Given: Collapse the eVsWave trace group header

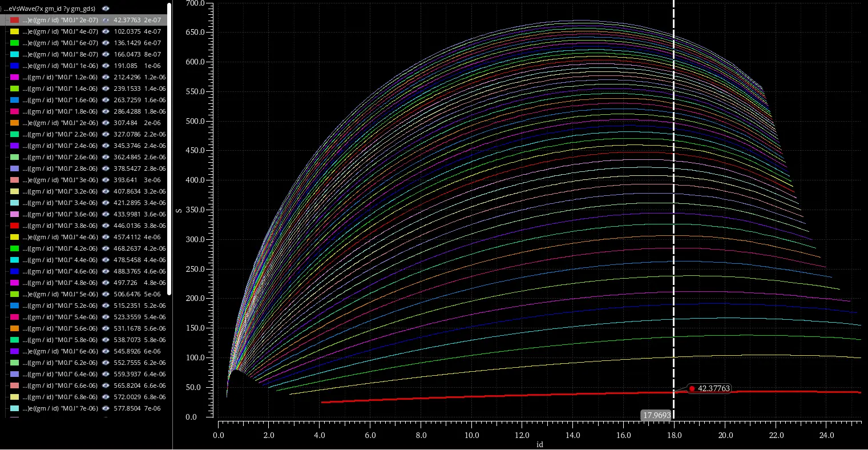Looking at the screenshot, I should click(x=2, y=9).
